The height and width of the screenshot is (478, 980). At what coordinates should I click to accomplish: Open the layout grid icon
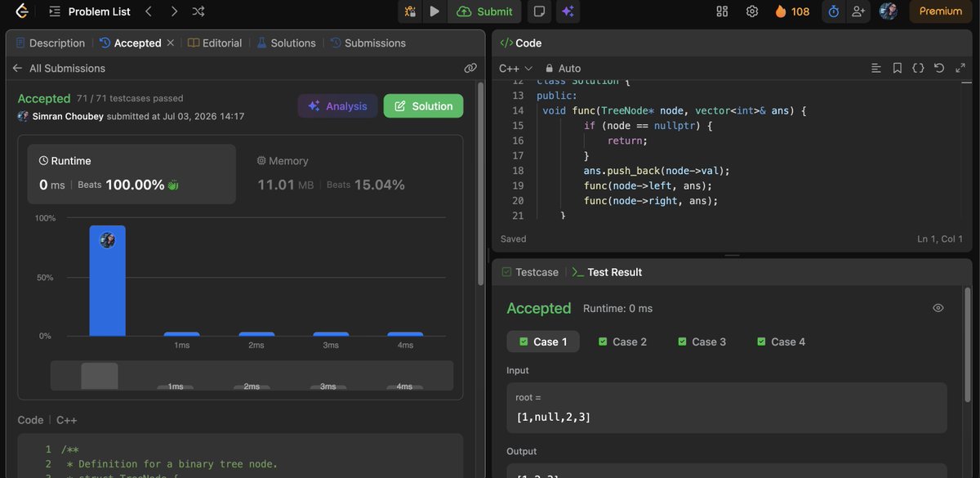point(722,11)
